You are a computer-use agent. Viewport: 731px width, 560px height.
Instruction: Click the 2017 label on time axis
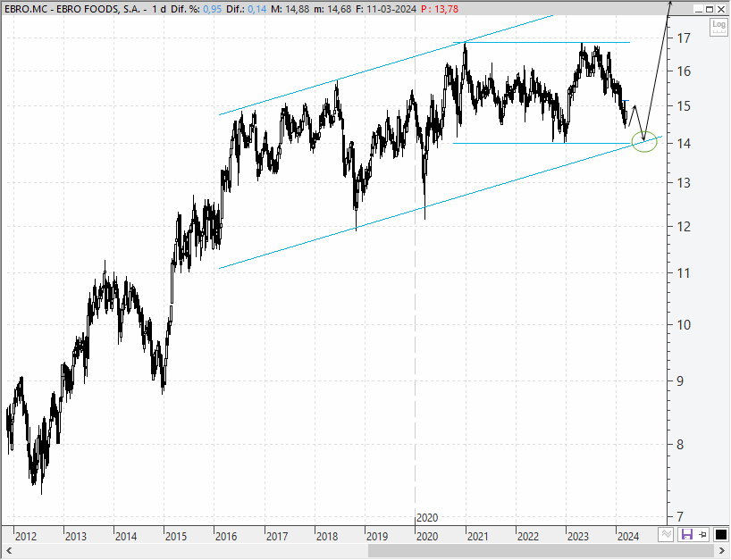coord(277,536)
